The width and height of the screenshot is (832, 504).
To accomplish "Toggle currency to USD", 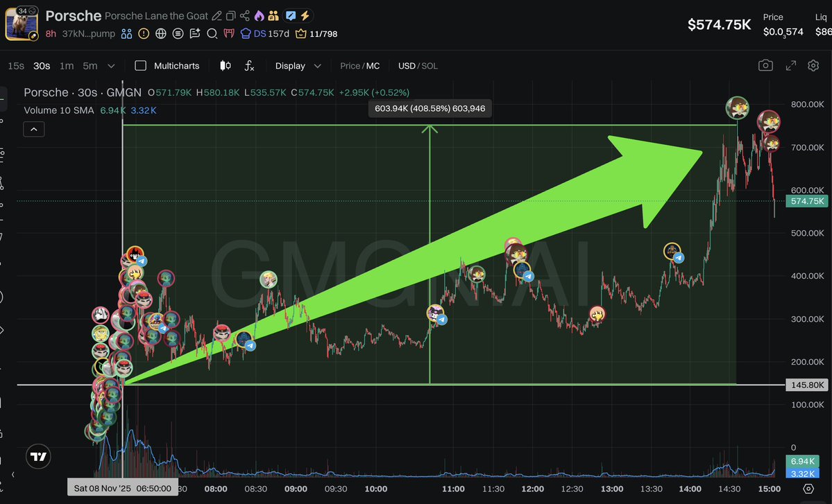I will pos(407,66).
